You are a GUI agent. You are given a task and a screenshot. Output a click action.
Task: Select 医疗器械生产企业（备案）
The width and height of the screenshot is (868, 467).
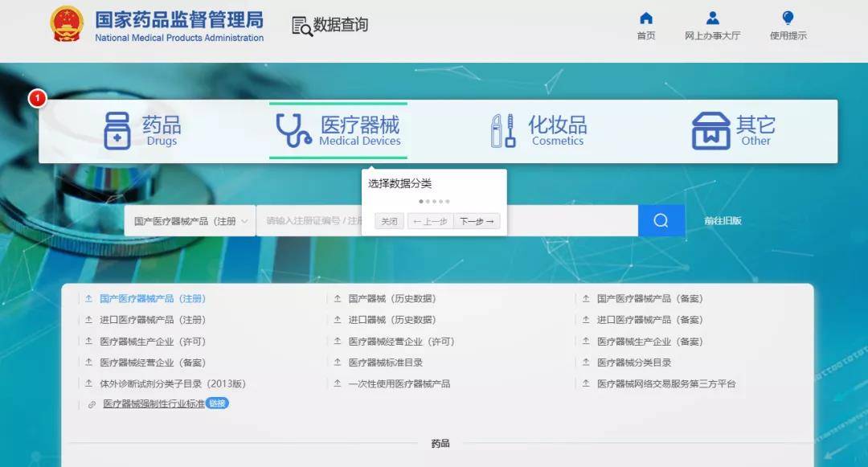click(649, 342)
